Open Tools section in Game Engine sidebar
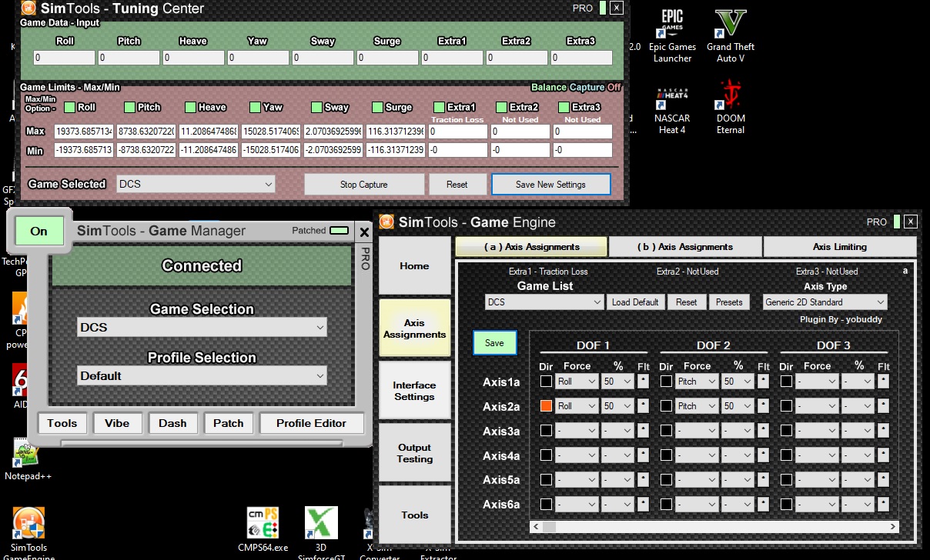This screenshot has height=560, width=930. (414, 515)
